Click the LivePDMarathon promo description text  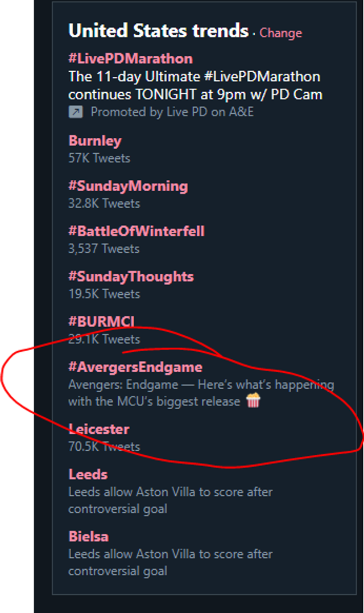click(x=195, y=85)
